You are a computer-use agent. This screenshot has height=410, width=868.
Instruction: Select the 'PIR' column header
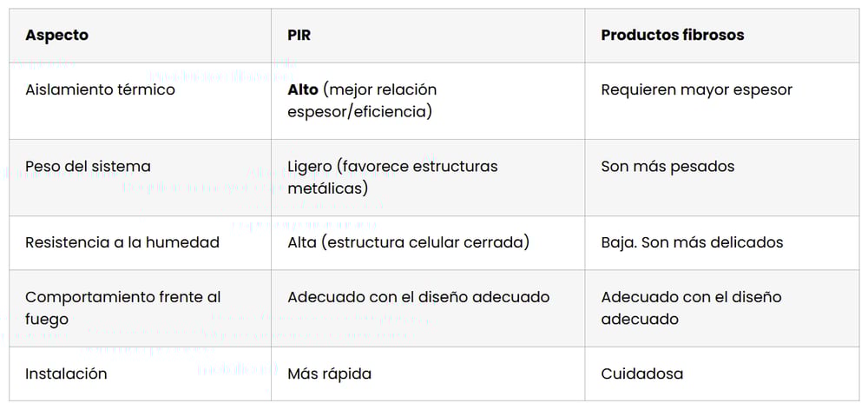pos(300,36)
